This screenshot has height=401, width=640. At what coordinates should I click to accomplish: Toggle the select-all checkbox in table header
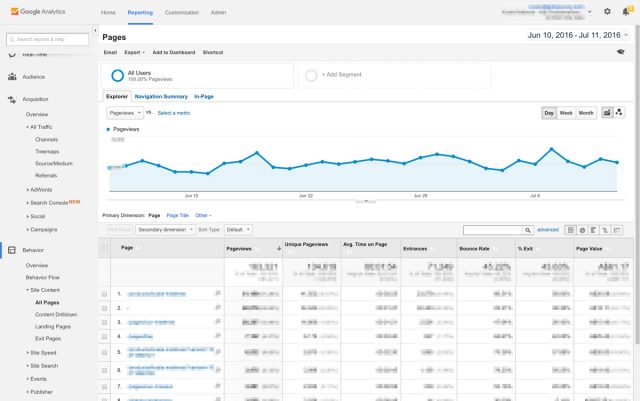[105, 247]
